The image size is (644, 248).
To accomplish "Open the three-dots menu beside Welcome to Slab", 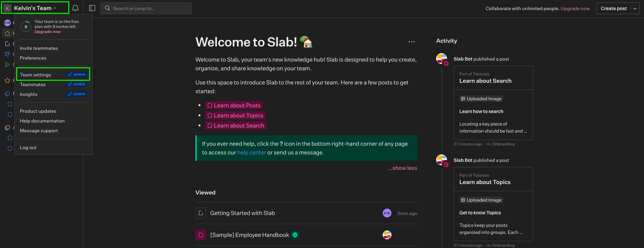I will pos(412,42).
